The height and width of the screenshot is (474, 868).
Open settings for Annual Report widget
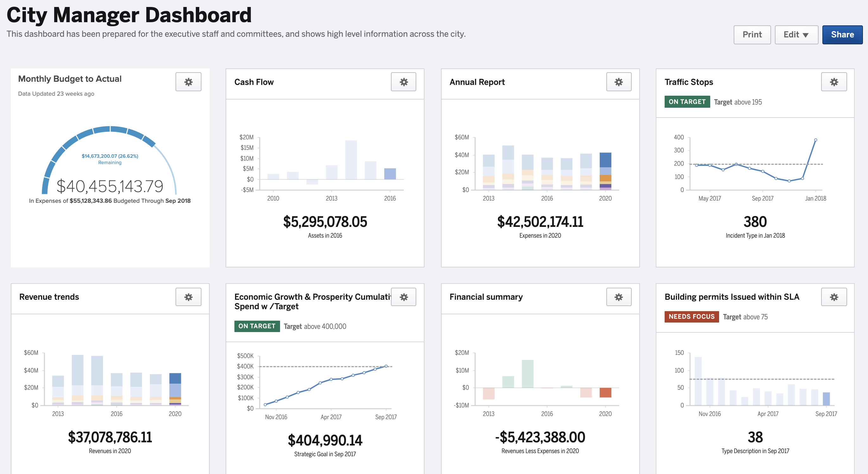[x=618, y=81]
